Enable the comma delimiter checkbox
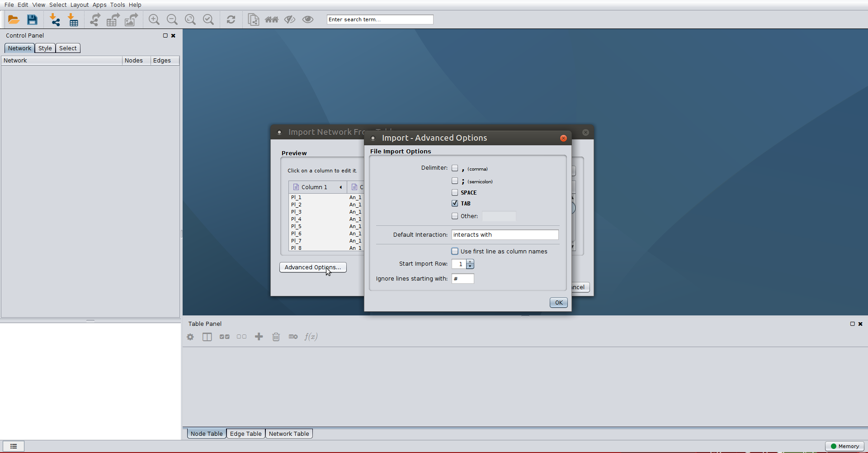The image size is (868, 453). point(455,168)
